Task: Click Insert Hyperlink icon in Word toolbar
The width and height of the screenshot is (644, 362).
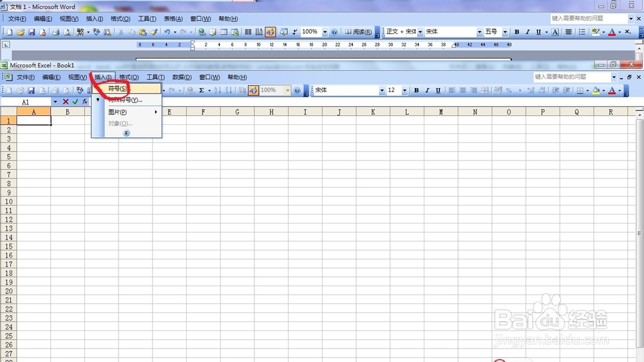Action: tap(202, 32)
